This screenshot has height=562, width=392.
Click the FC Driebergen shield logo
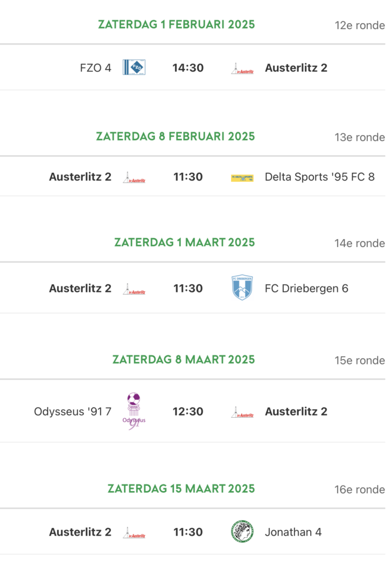click(x=242, y=288)
